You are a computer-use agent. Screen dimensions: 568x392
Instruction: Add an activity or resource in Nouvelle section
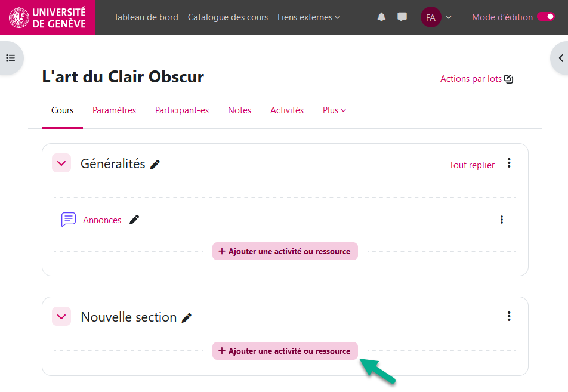click(285, 351)
